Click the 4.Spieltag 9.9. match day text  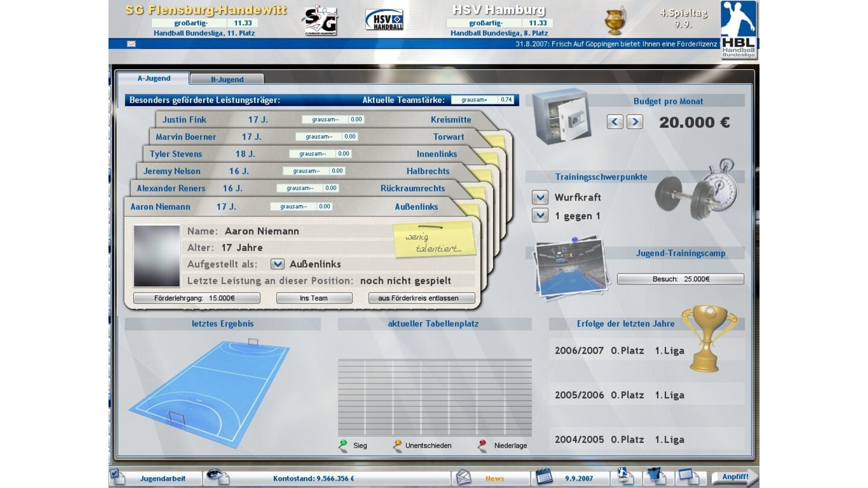coord(683,18)
